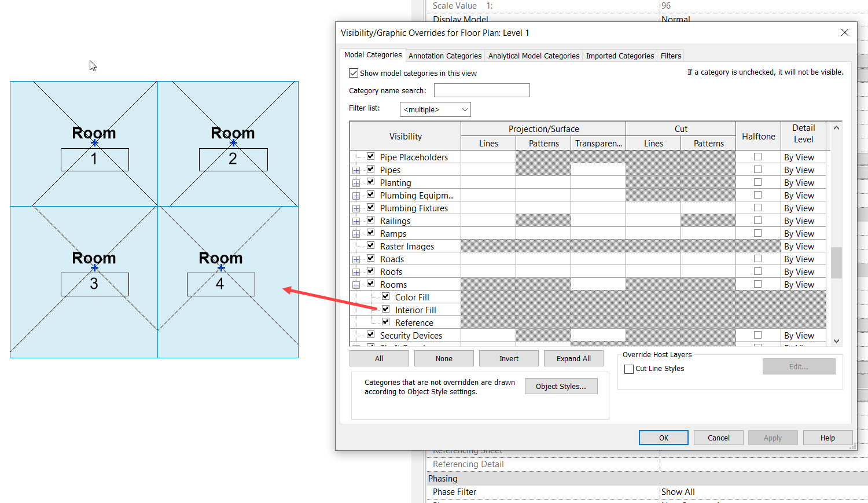
Task: Click the category list scrollbar
Action: [x=836, y=262]
